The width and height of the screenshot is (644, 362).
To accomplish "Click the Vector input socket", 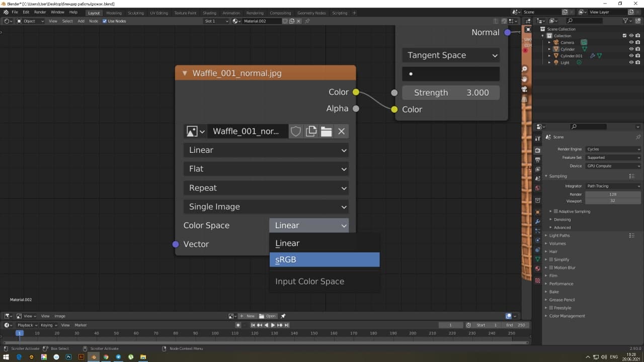I will coord(176,244).
